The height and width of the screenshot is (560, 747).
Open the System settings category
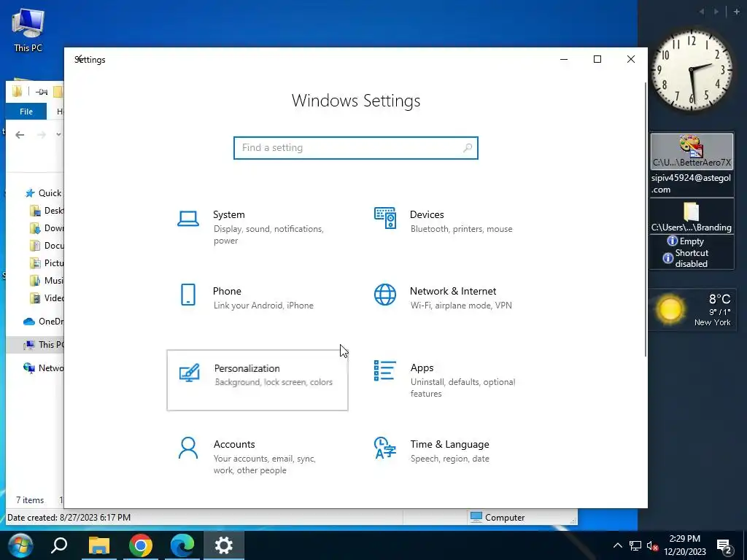point(258,227)
